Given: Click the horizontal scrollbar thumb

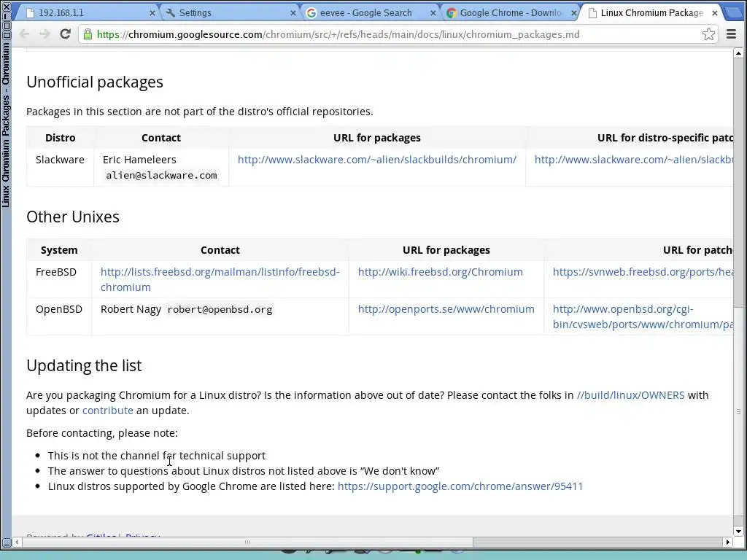Looking at the screenshot, I should [x=248, y=542].
